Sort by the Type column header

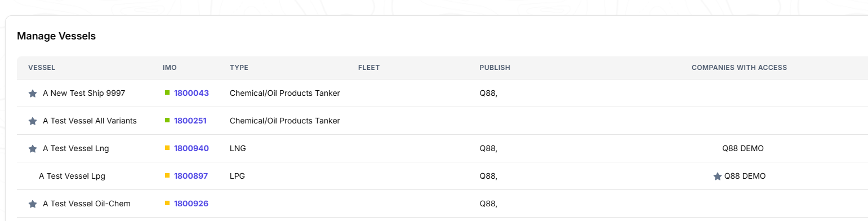pyautogui.click(x=239, y=68)
